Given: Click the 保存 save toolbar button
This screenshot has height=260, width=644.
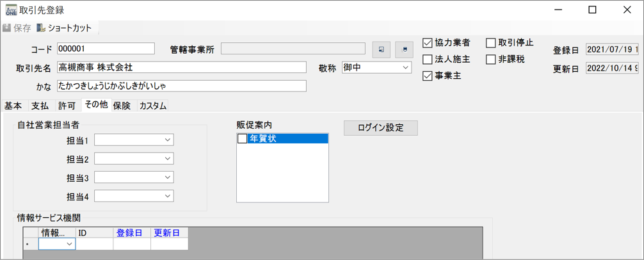Looking at the screenshot, I should point(17,28).
